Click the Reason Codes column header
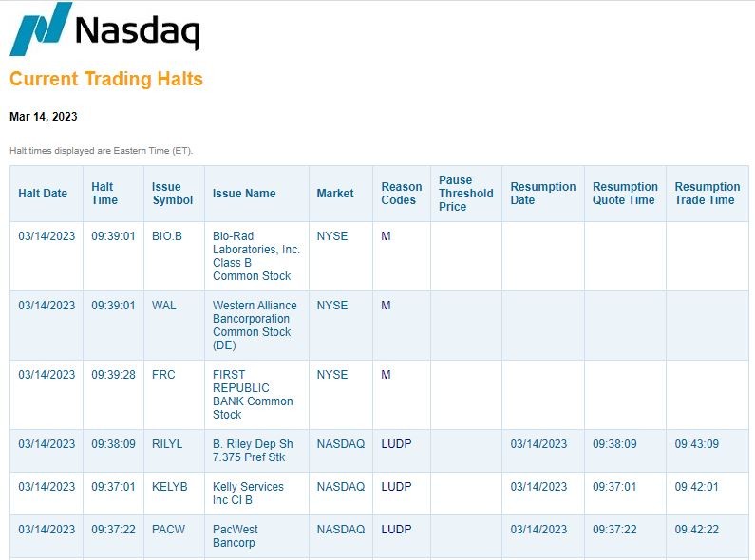 [401, 194]
